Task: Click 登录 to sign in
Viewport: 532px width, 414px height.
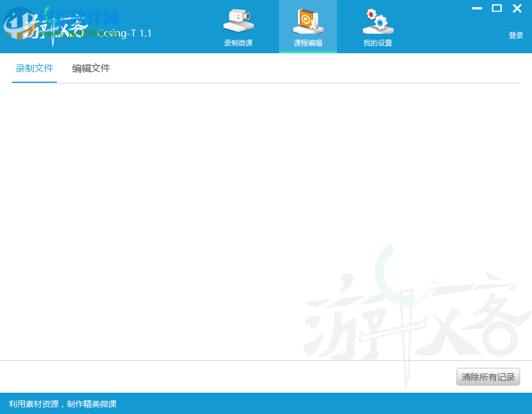Action: (515, 35)
